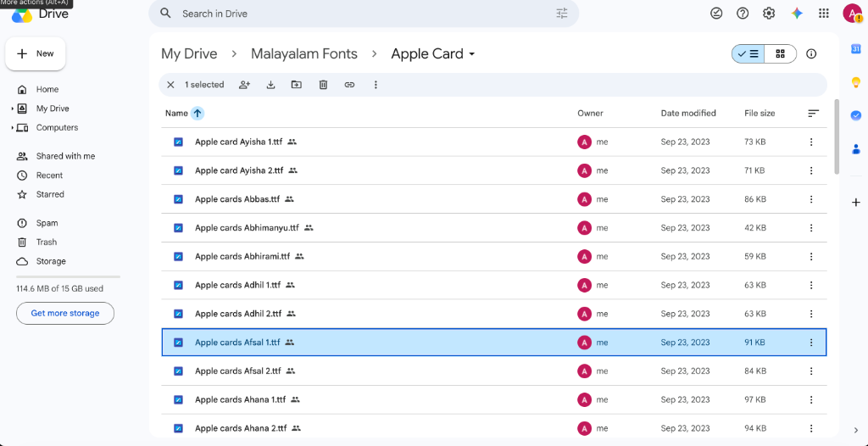
Task: Open the Help question mark icon
Action: [x=743, y=14]
